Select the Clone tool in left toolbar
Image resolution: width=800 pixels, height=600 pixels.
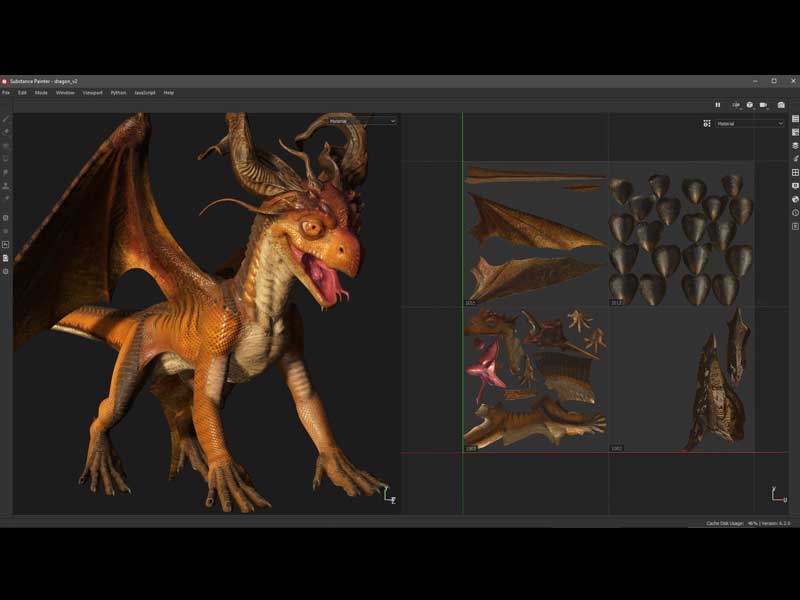6,185
